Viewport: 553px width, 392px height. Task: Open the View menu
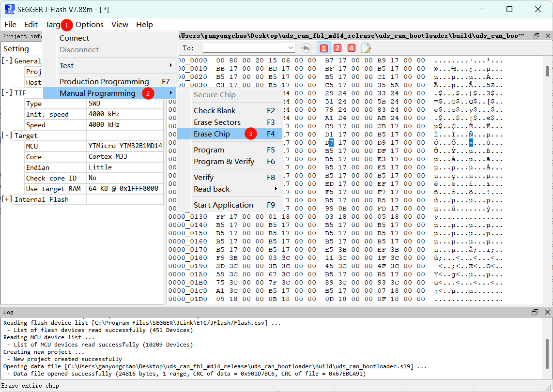[120, 25]
